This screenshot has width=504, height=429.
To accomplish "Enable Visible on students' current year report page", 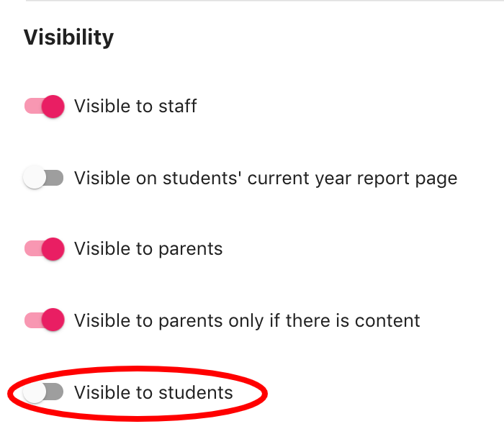I will (44, 178).
